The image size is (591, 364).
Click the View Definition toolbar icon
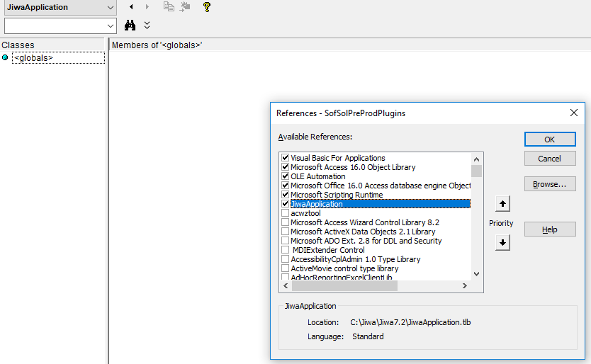tap(185, 7)
